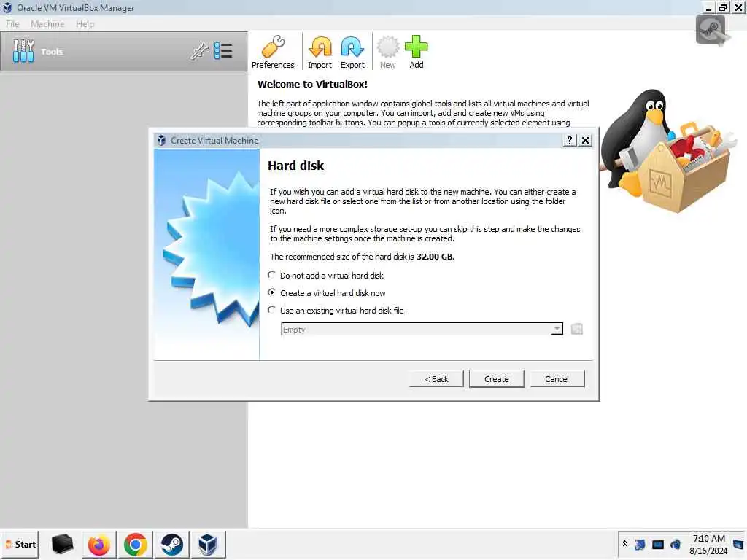Click the New virtual machine icon
This screenshot has height=560, width=747.
point(388,52)
